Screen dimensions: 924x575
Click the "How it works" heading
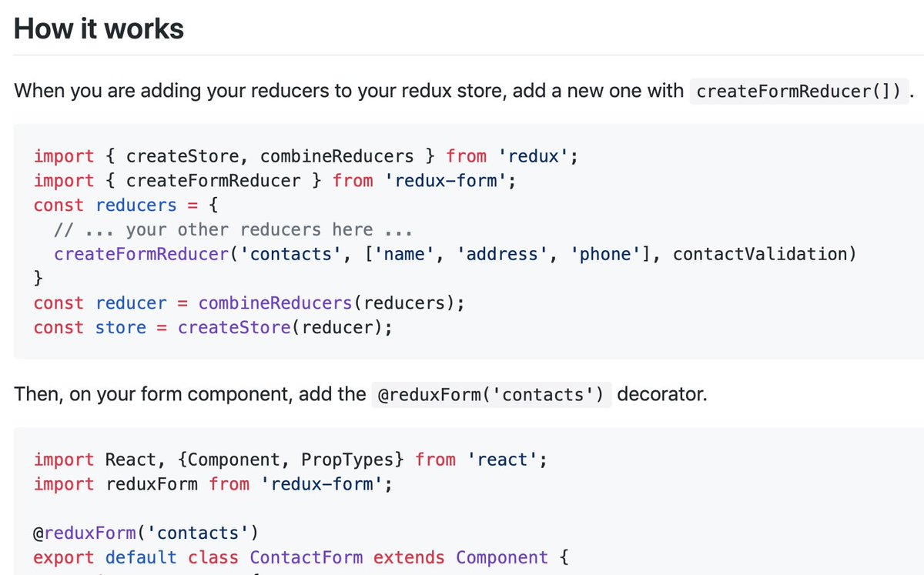click(99, 29)
